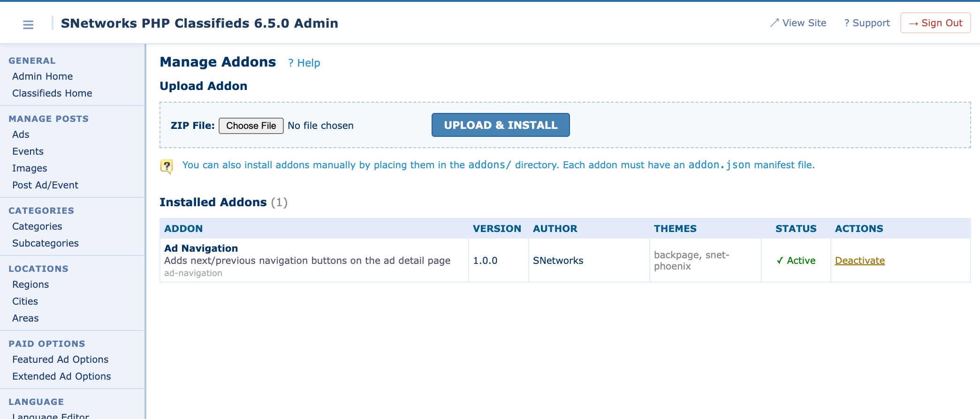Click the yellow question-mark tip icon

point(167,166)
